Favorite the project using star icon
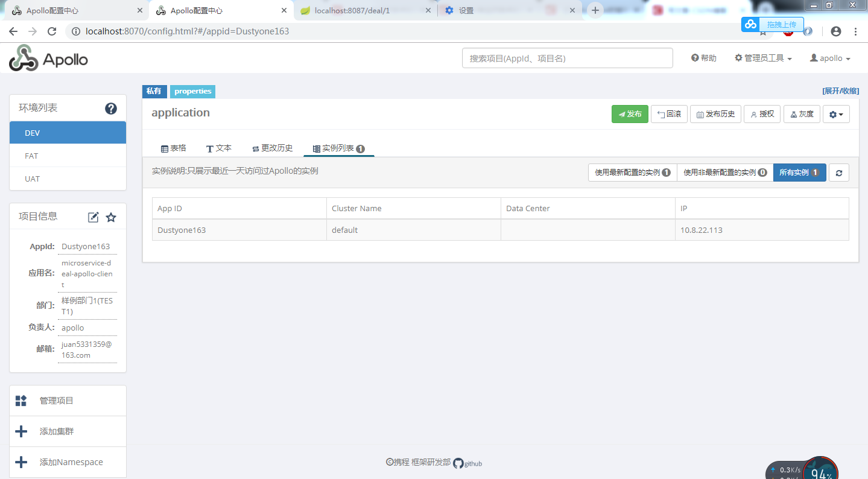868x479 pixels. pyautogui.click(x=111, y=217)
